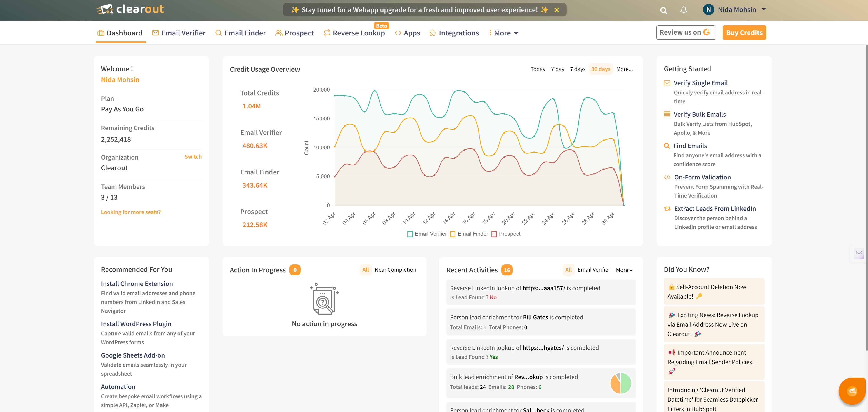This screenshot has width=868, height=412.
Task: Click the Clearout logo
Action: (x=130, y=9)
